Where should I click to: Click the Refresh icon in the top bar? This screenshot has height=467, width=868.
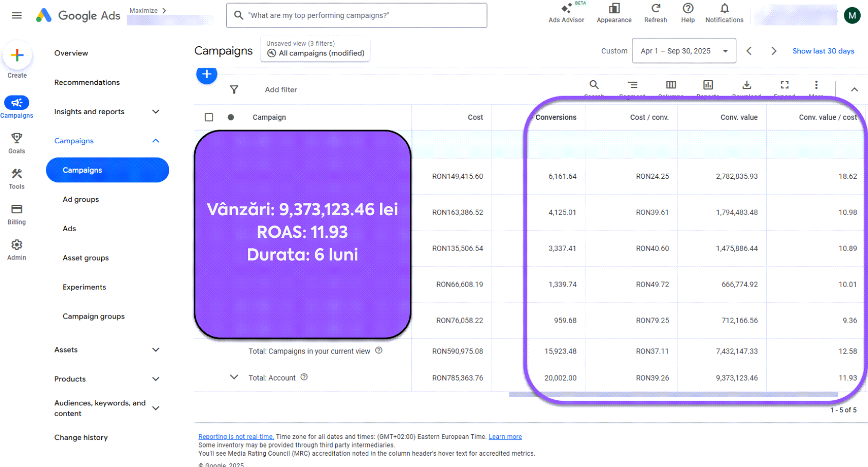pos(655,9)
